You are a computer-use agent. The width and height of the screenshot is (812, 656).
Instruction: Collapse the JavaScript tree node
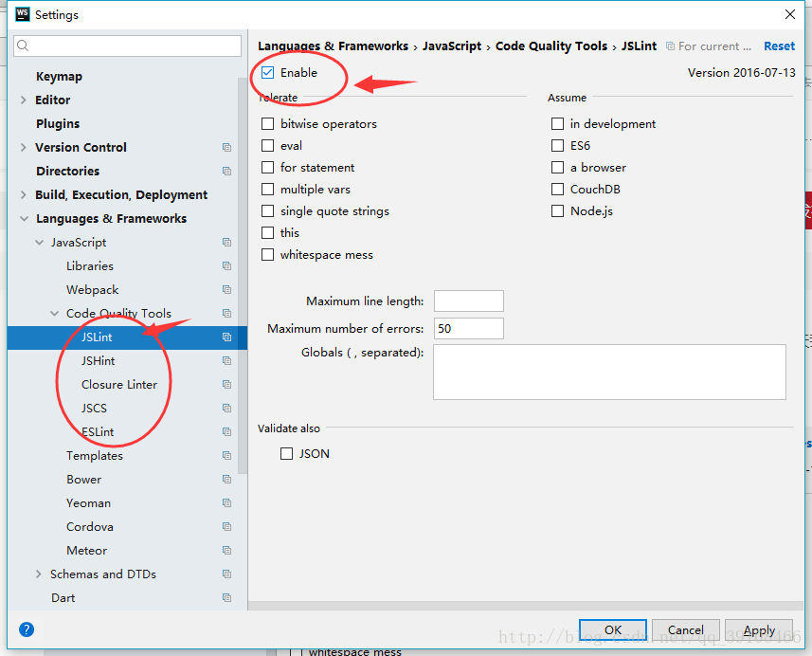pyautogui.click(x=40, y=242)
